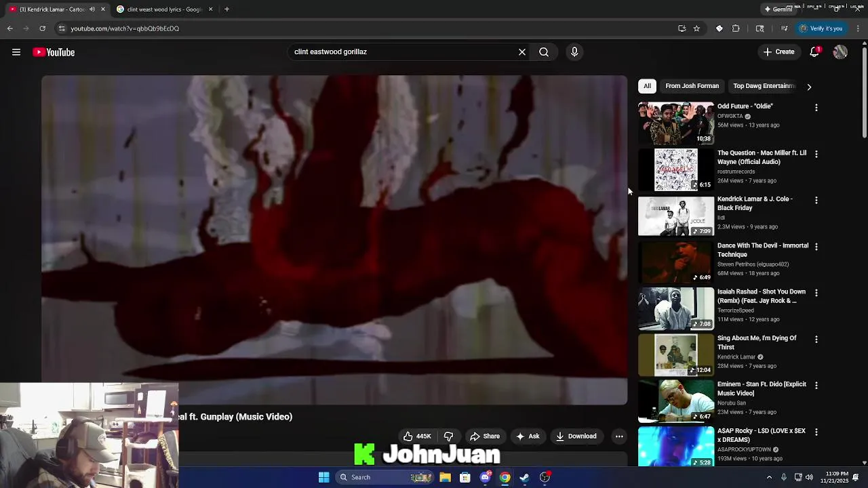Viewport: 868px width, 488px height.
Task: Open options for Dance With The Devil
Action: 816,247
